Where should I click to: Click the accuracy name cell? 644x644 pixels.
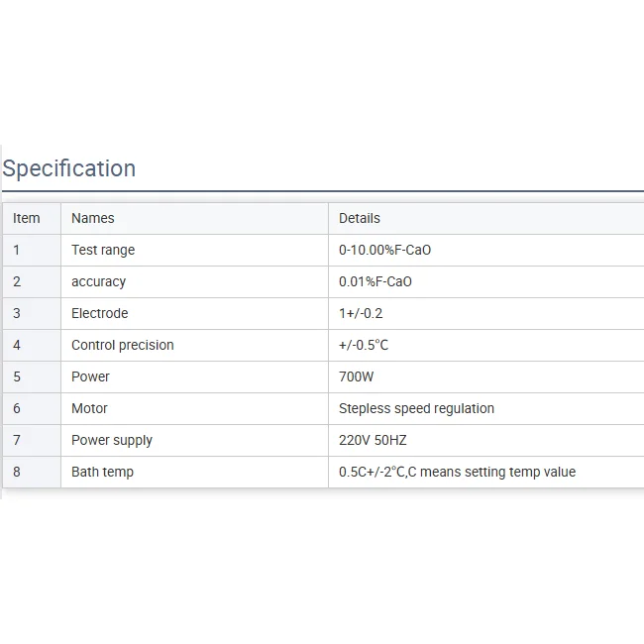pyautogui.click(x=99, y=281)
